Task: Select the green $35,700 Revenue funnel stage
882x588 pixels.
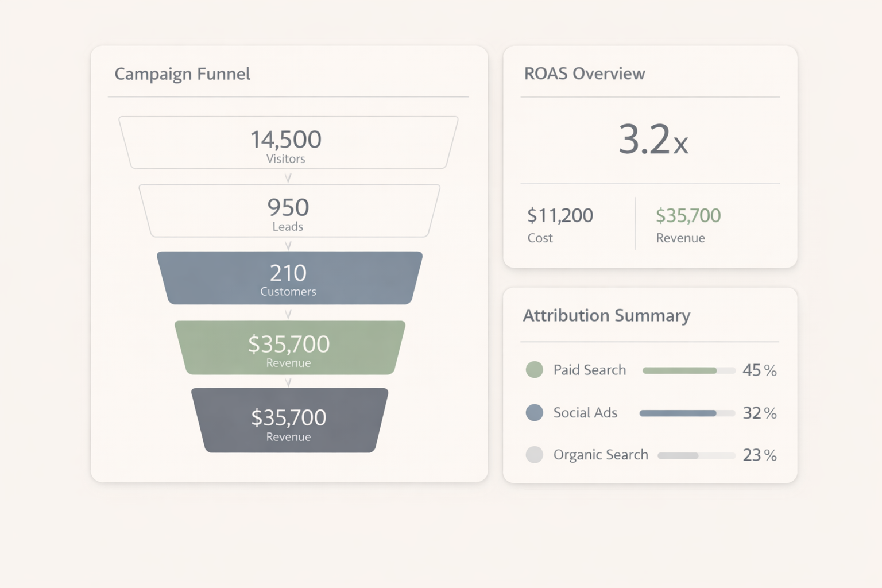Action: [289, 347]
